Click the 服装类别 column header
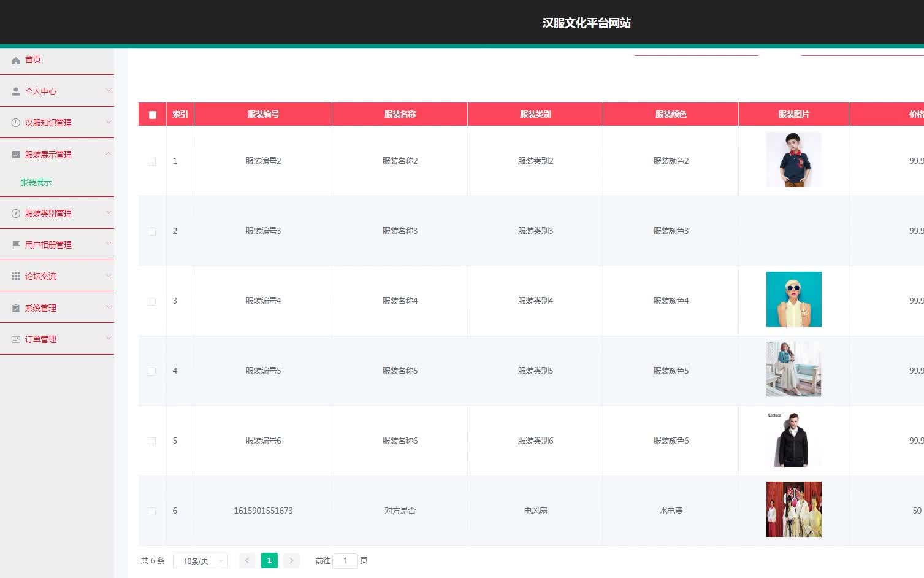This screenshot has width=924, height=578. point(535,114)
